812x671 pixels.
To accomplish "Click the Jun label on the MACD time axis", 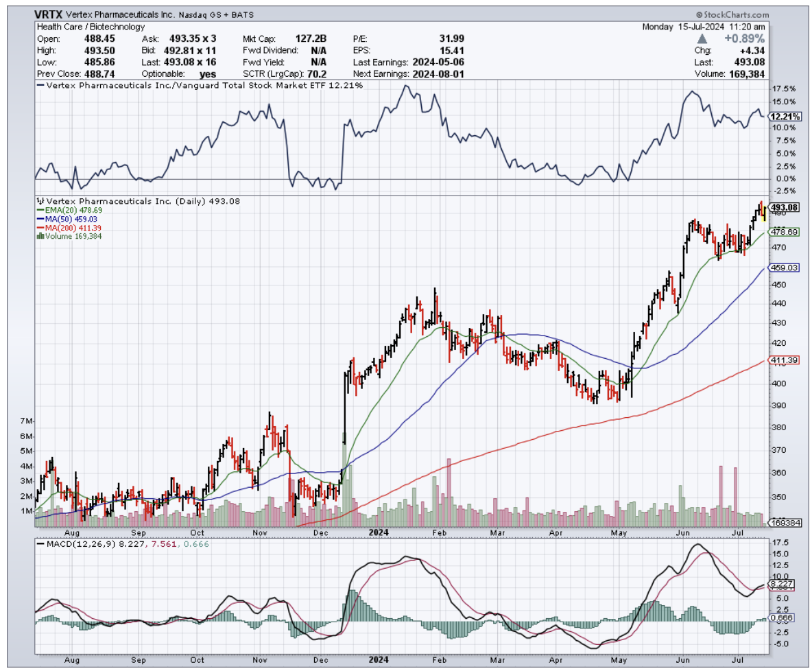I will pos(683,660).
